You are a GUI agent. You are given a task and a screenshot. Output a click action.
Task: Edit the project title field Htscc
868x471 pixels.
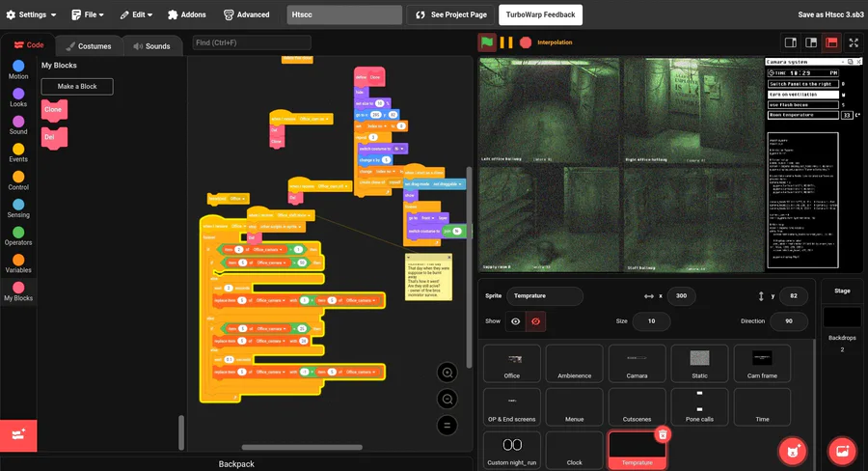(x=344, y=15)
